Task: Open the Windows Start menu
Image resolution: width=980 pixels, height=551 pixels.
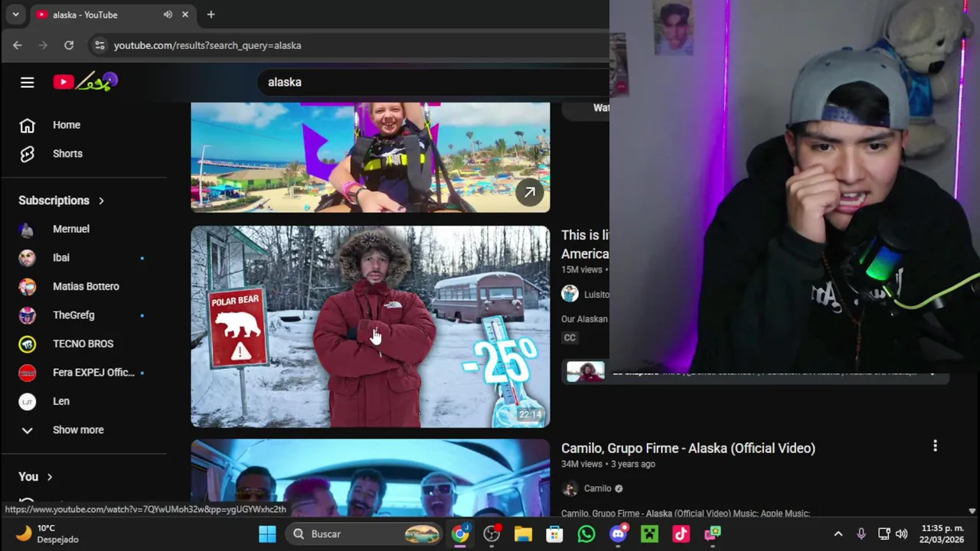Action: point(267,533)
